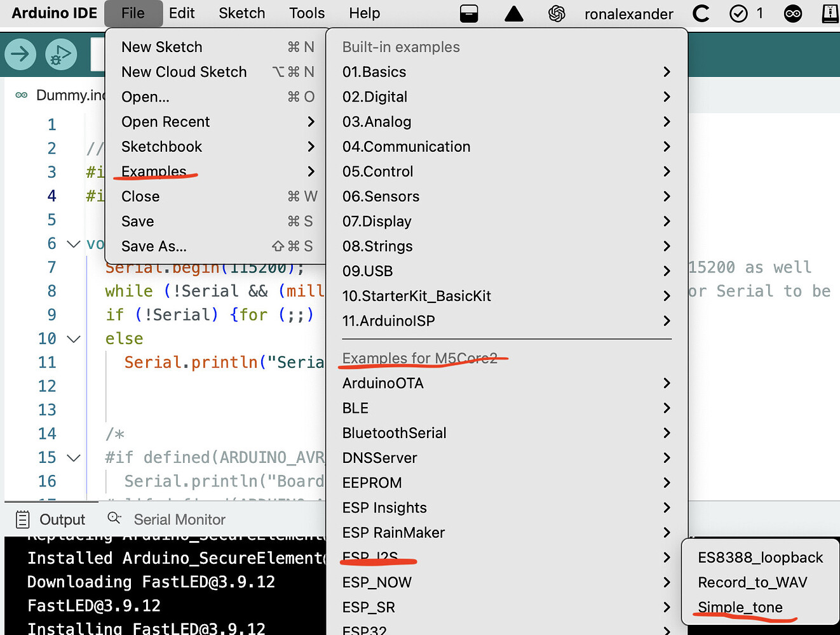Viewport: 840px width, 635px height.
Task: Open the Sketchbook menu entry
Action: [161, 147]
